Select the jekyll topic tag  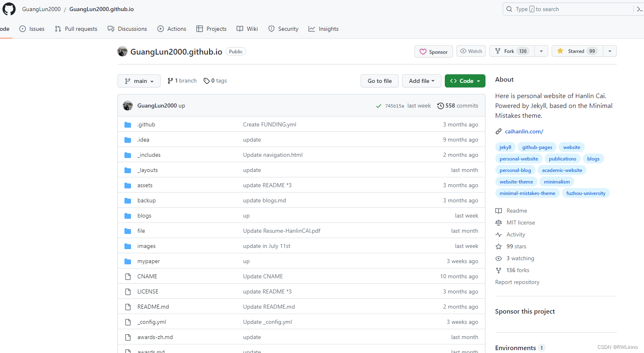click(x=505, y=147)
